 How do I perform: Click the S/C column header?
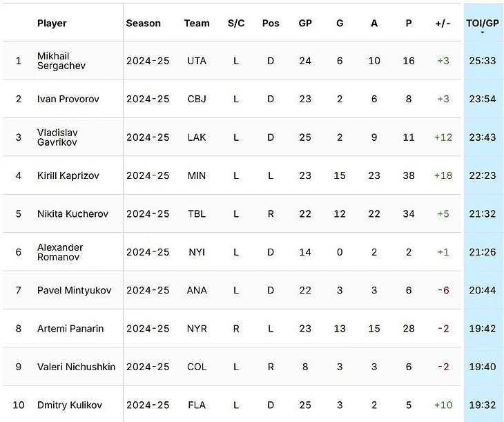click(x=236, y=23)
